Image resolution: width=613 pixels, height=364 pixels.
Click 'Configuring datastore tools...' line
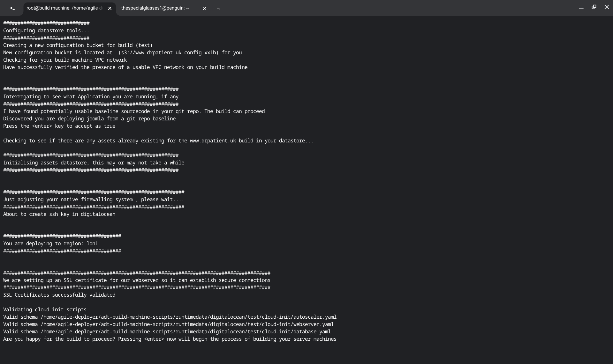46,31
